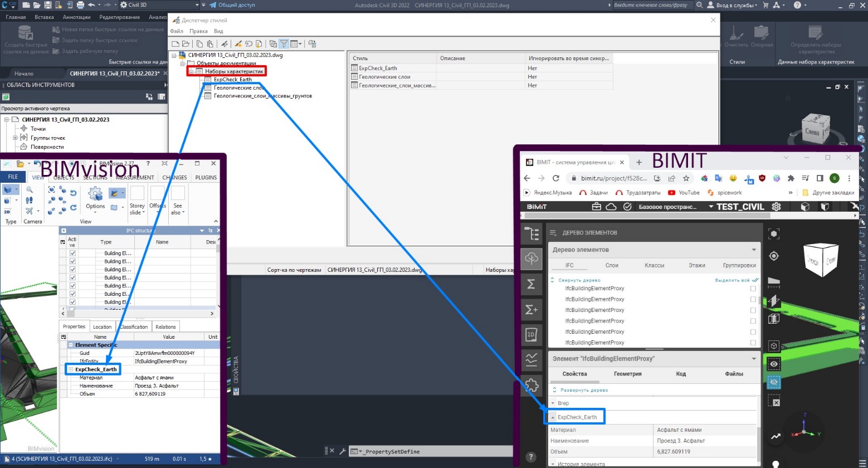Click the crossed-out eye hide icon in BIMIT viewer

tap(773, 382)
